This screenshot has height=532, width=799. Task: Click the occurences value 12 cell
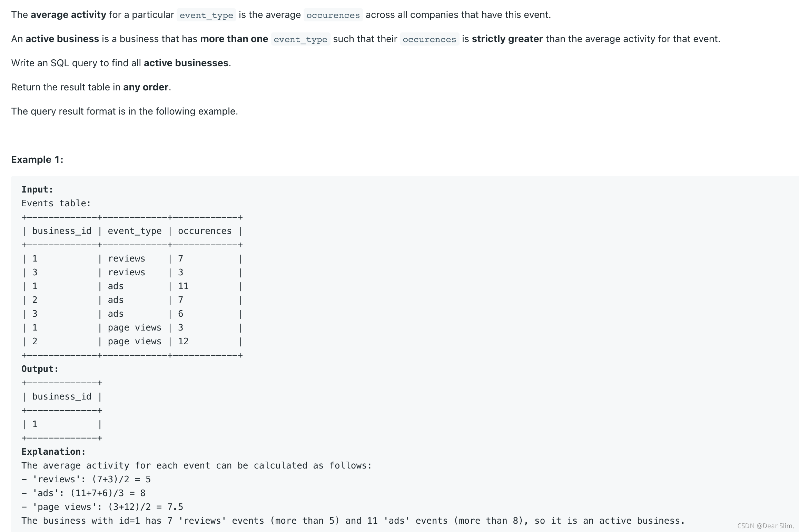point(183,341)
